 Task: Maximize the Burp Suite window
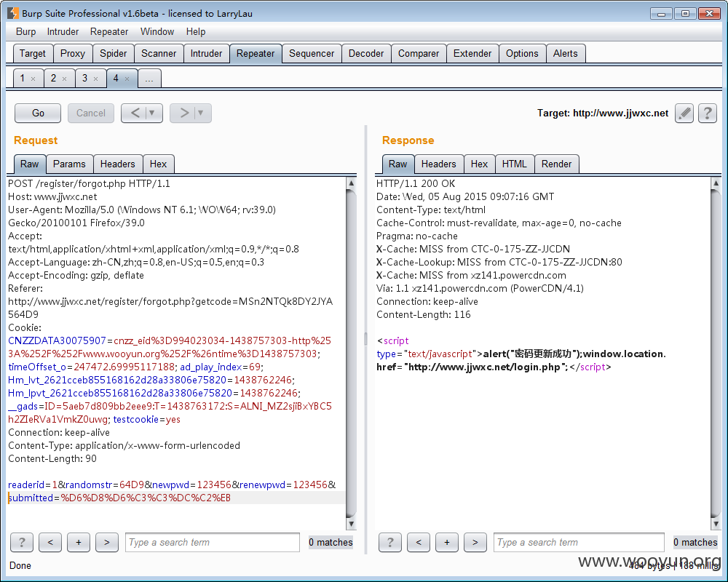tap(685, 14)
